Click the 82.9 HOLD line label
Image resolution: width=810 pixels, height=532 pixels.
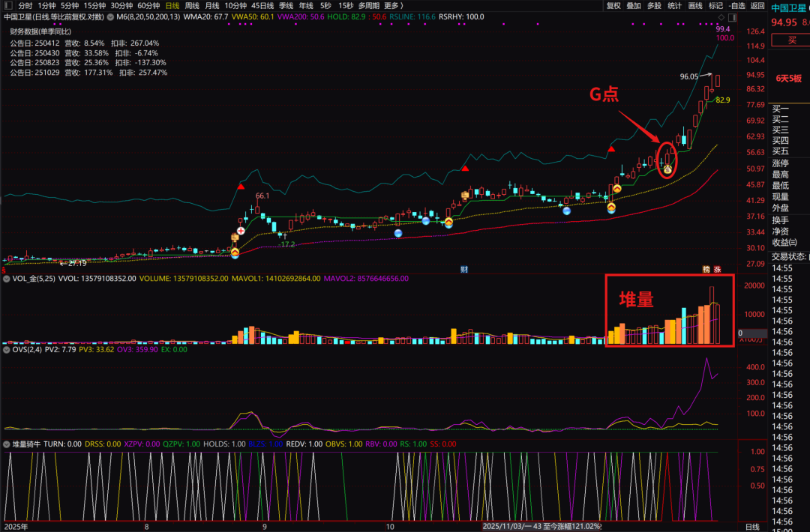point(723,100)
